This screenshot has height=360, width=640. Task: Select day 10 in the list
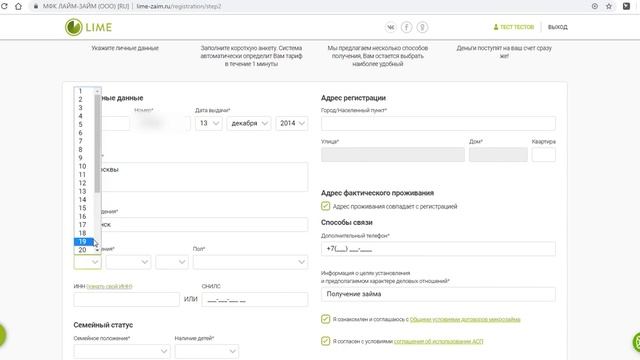84,166
